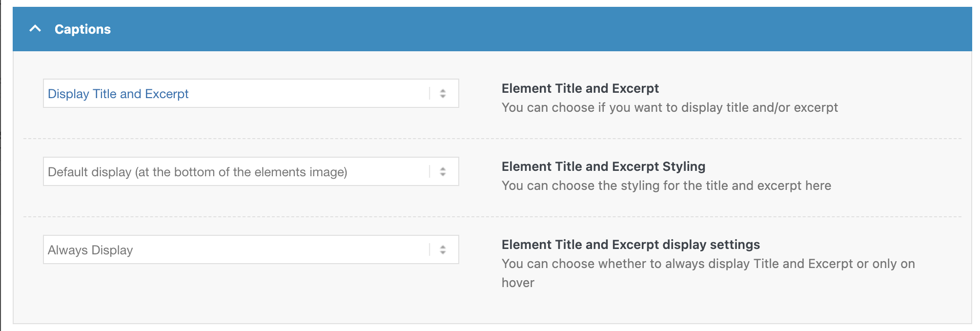Click the word hover in the last description
Screen dimensions: 980x331
[x=518, y=283]
